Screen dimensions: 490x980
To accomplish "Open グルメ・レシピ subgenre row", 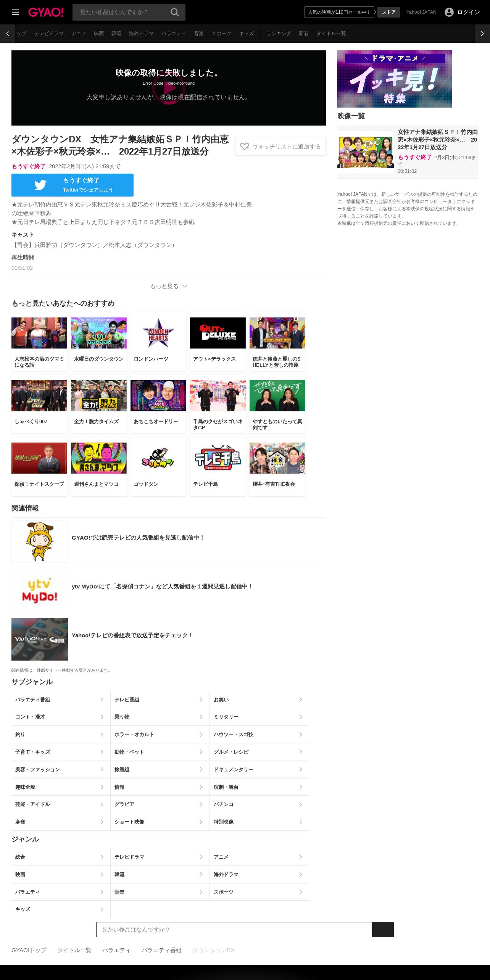I will [x=260, y=752].
